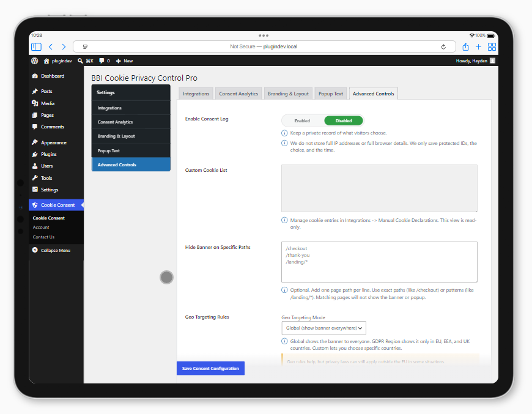The height and width of the screenshot is (414, 532).
Task: Open the admin bar search icon
Action: point(80,61)
